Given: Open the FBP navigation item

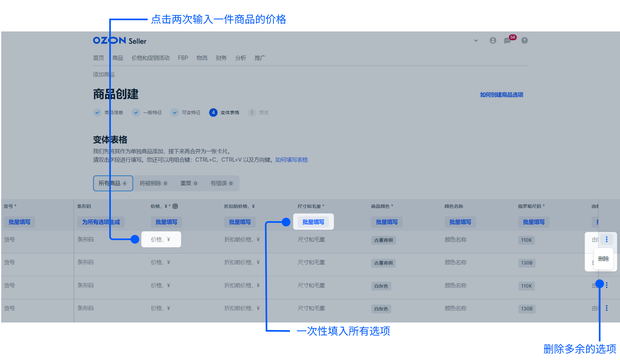Looking at the screenshot, I should tap(183, 58).
